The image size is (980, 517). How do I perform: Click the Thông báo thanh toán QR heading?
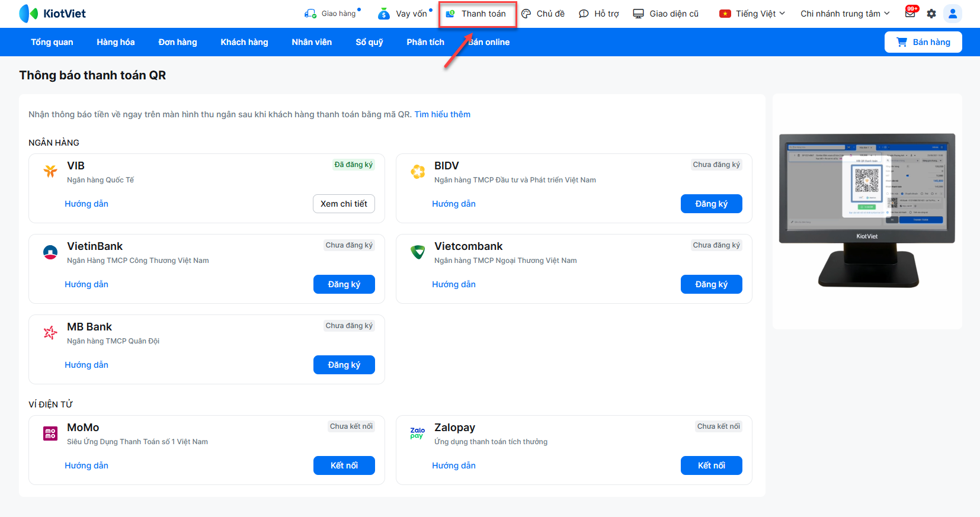[x=92, y=75]
